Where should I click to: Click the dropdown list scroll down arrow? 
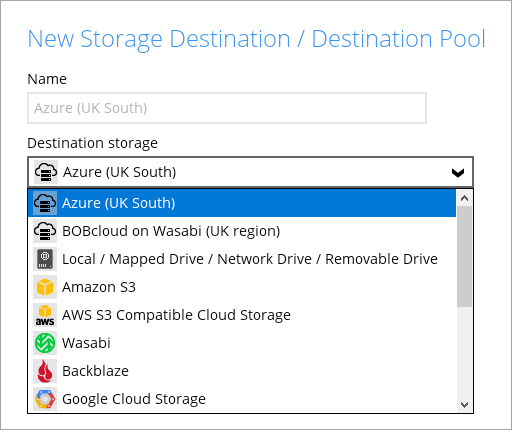click(464, 405)
